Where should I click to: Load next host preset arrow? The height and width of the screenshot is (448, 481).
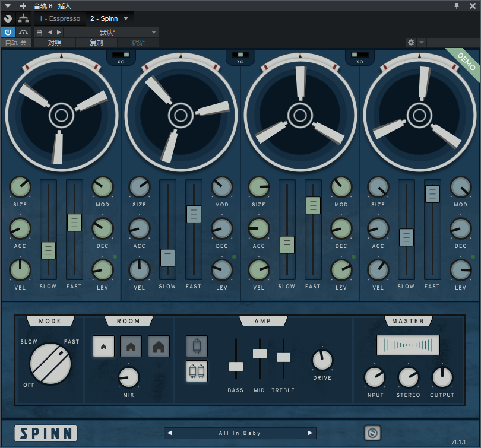click(x=59, y=32)
